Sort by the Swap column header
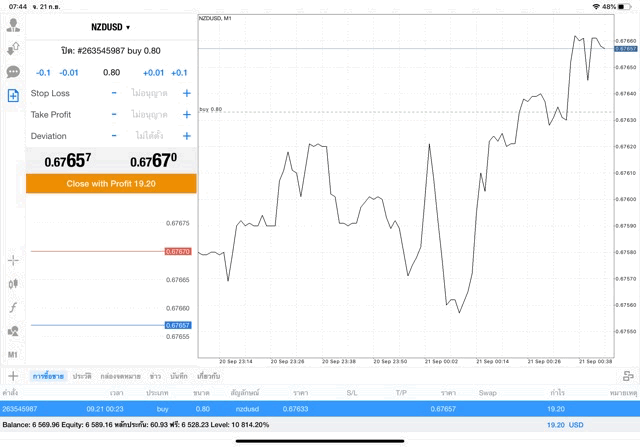The image size is (640, 447). 488,393
